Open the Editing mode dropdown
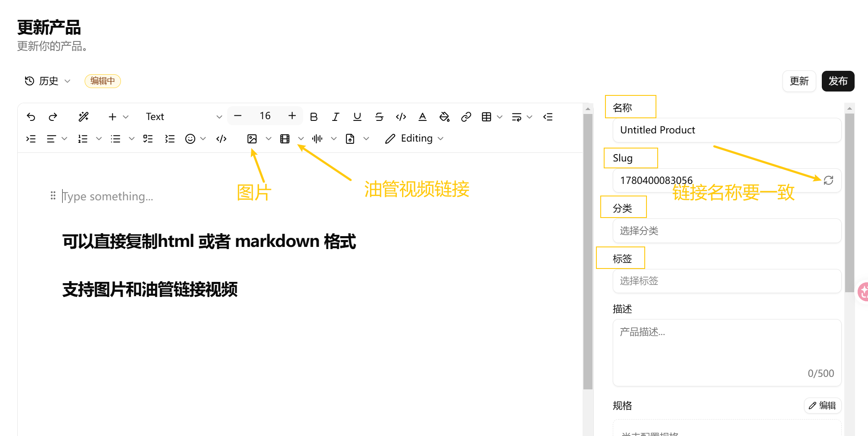 [x=415, y=139]
